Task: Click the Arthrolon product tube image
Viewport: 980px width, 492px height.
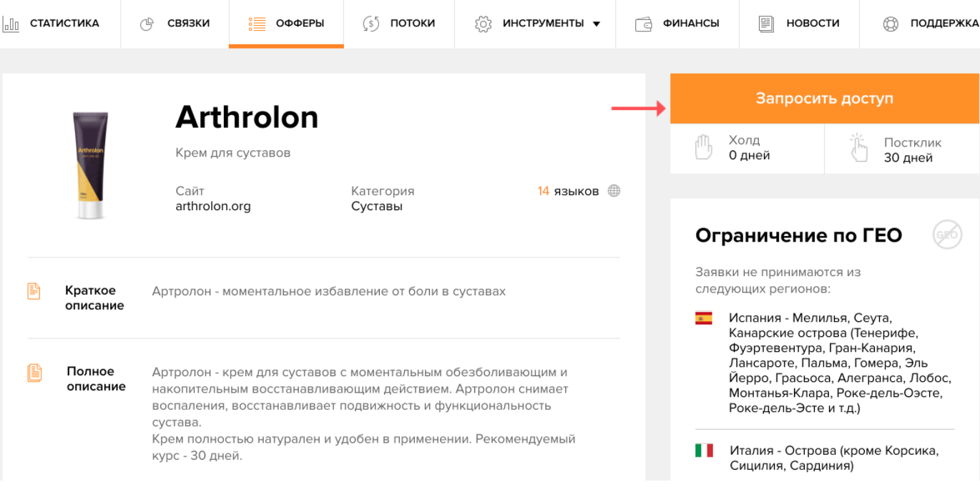Action: tap(91, 165)
